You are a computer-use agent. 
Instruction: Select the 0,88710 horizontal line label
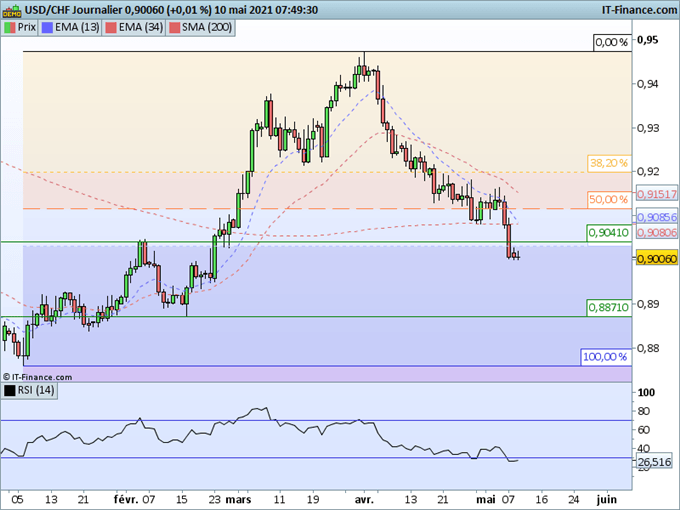pyautogui.click(x=609, y=307)
